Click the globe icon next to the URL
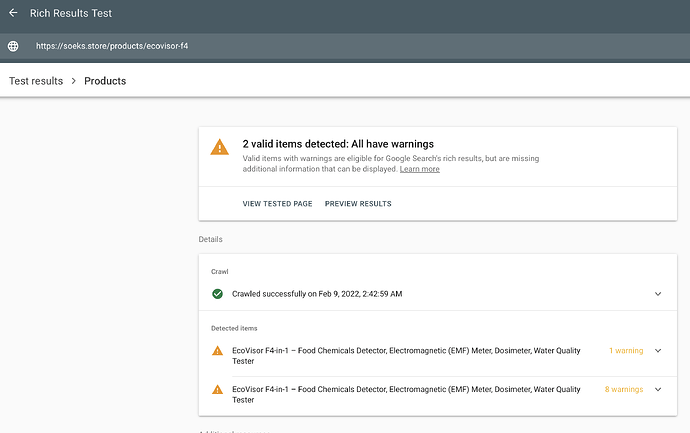 coord(13,46)
